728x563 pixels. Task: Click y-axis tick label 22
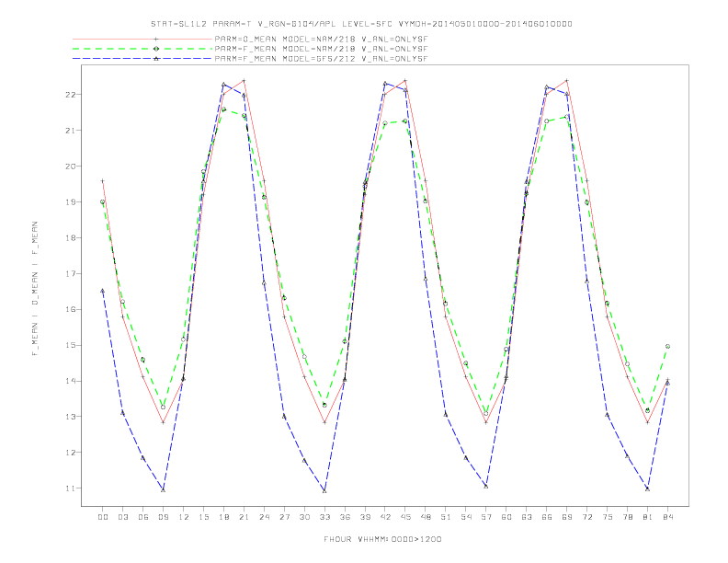tap(70, 95)
